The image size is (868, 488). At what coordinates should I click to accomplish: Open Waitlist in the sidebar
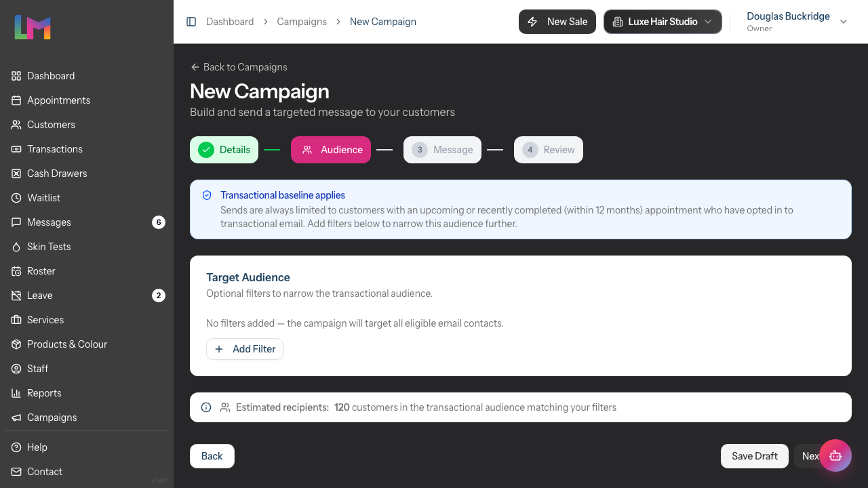(87, 198)
